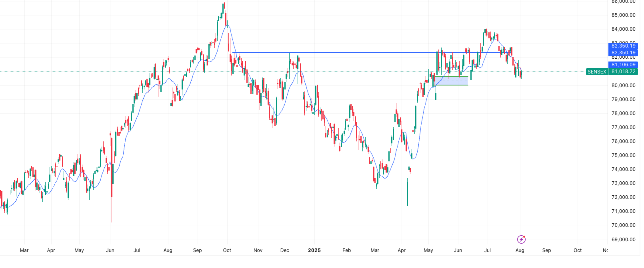The image size is (644, 268).
Task: Click the 80,000.00 price axis label
Action: (623, 85)
